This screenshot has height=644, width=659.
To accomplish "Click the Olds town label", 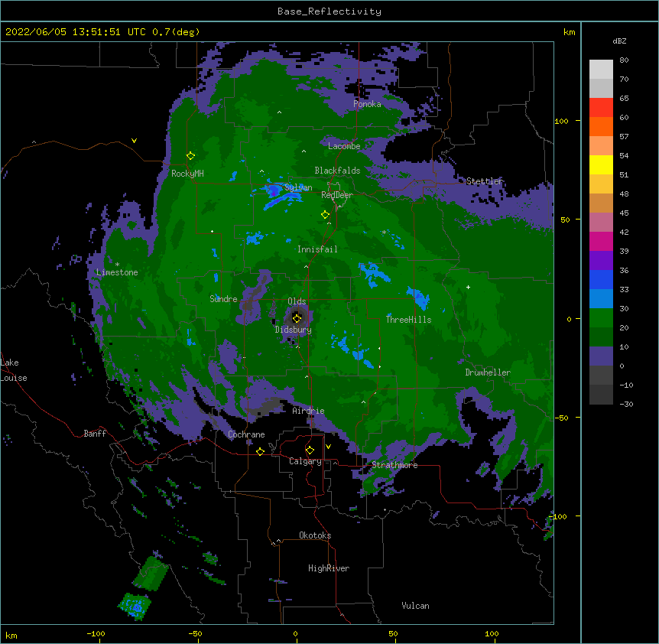I will [x=297, y=301].
